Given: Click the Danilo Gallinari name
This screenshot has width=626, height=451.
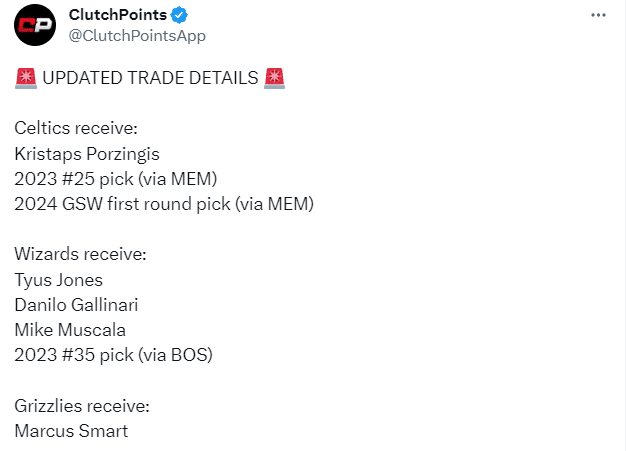Looking at the screenshot, I should coord(78,304).
